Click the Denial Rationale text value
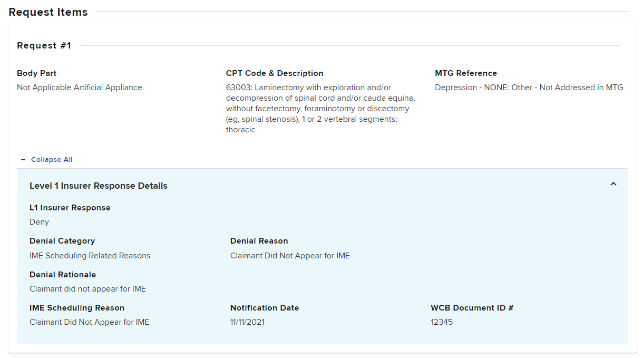Viewport: 644px width, 358px height. [87, 289]
